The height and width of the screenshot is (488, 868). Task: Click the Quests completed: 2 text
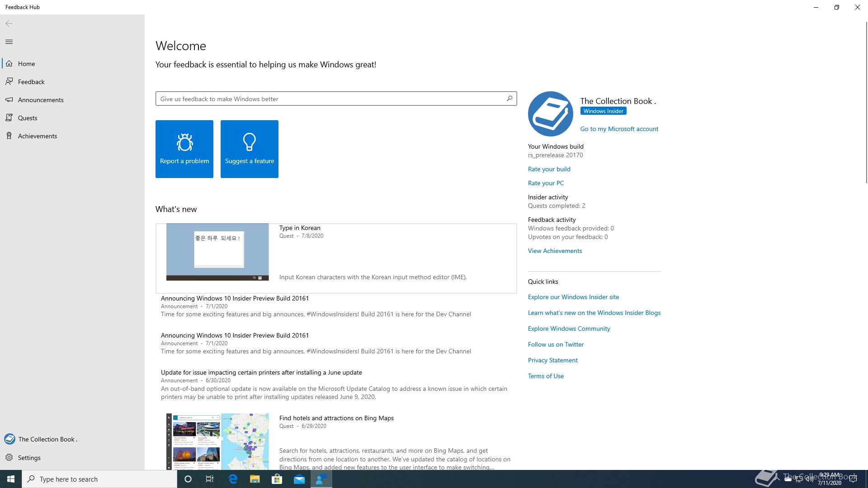(x=557, y=206)
